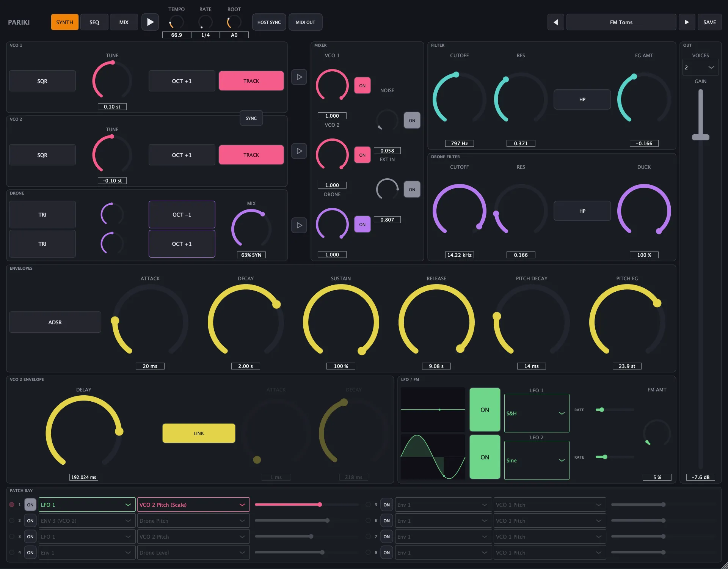This screenshot has height=569, width=728.
Task: Click the VCO 1 audition play triangle
Action: point(299,77)
